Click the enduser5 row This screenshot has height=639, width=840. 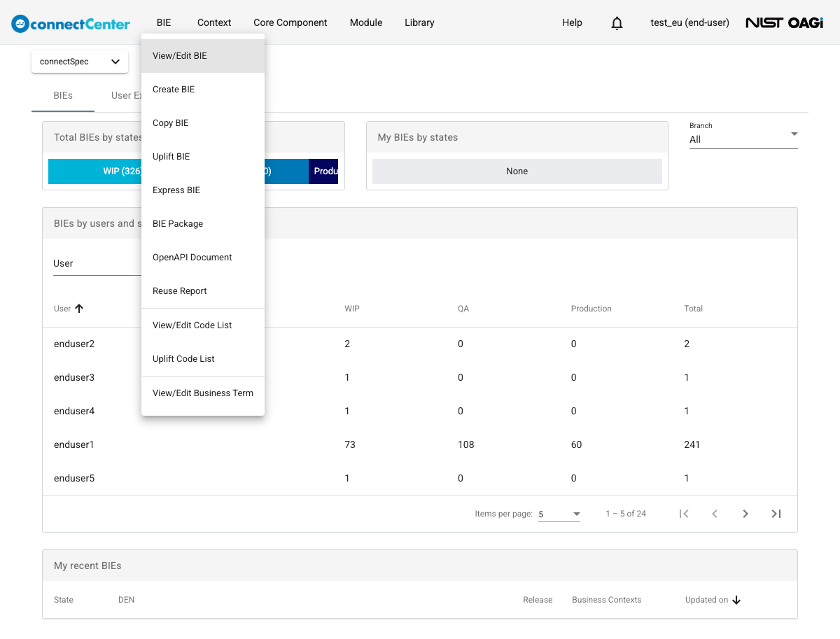pos(420,479)
